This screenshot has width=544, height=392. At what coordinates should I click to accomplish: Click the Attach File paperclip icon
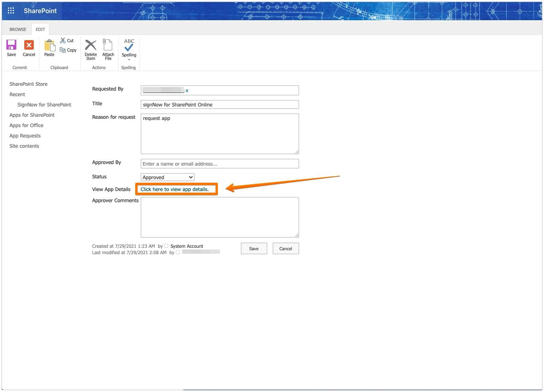(107, 44)
